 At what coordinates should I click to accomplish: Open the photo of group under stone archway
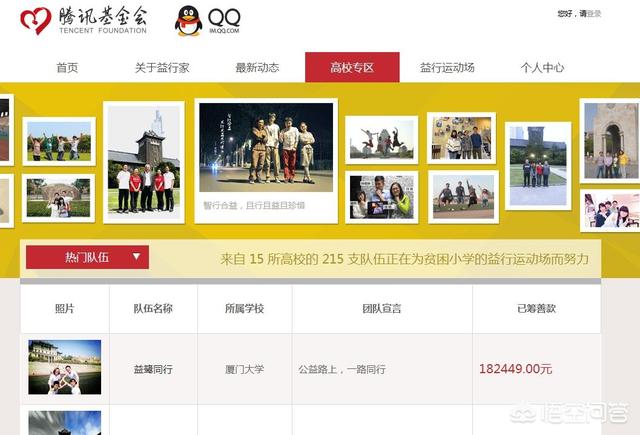pyautogui.click(x=610, y=141)
